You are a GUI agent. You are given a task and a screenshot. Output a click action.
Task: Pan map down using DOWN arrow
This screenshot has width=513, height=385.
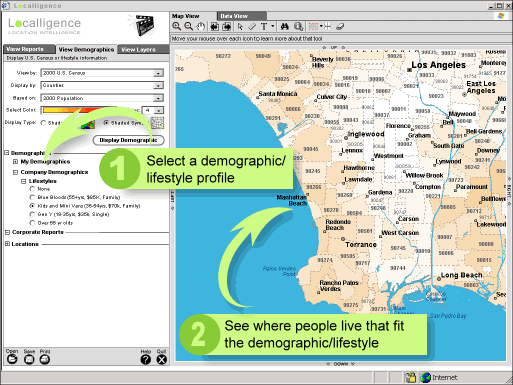pos(341,364)
